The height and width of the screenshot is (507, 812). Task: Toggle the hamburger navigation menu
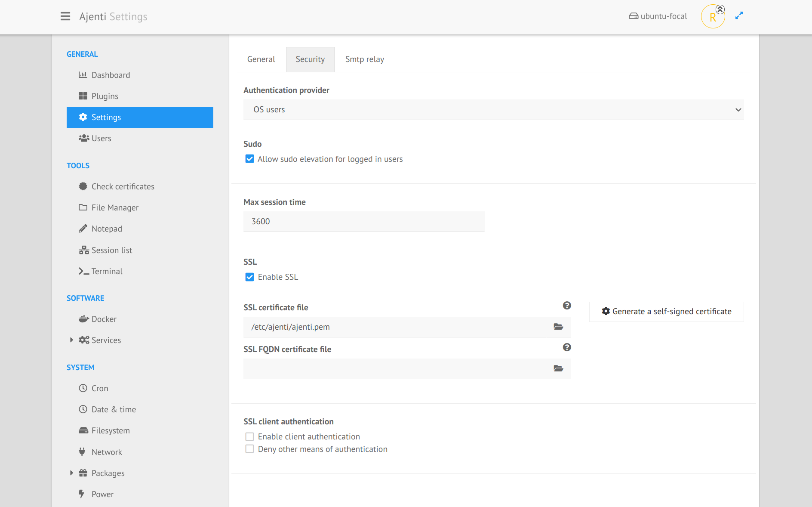[65, 16]
